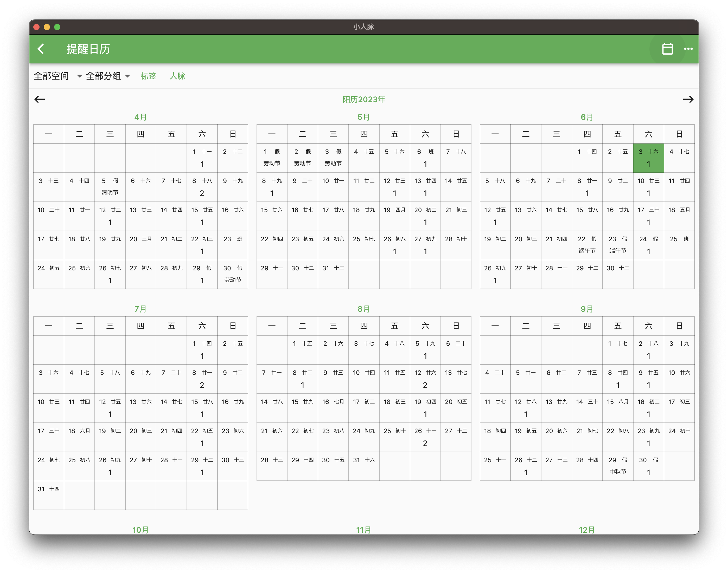Click the 4月 month heading
The image size is (728, 573).
[x=140, y=117]
